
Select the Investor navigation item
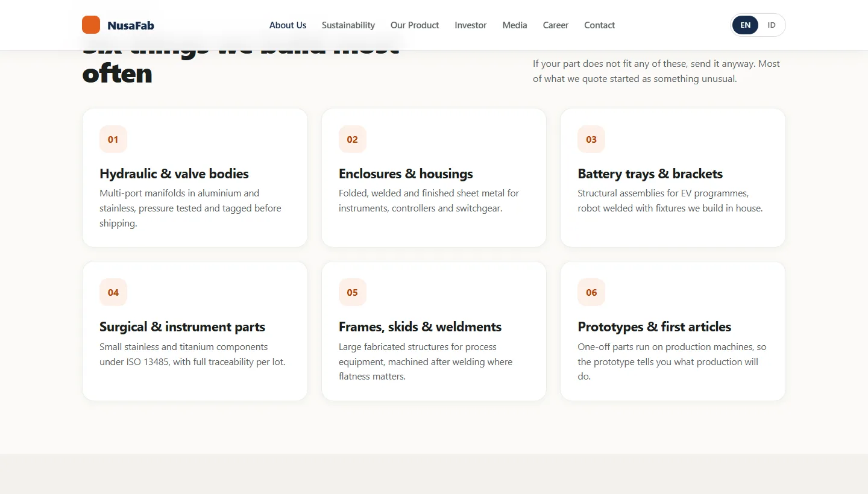coord(471,25)
